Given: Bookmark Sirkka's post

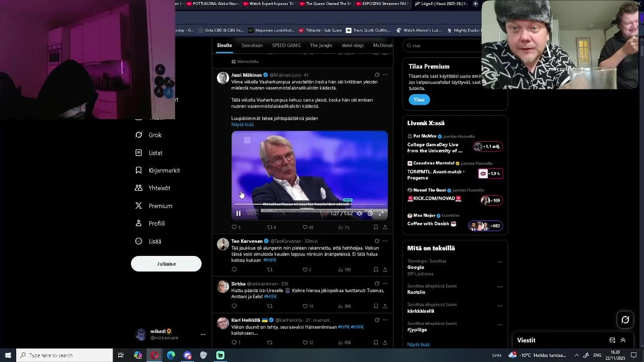Looking at the screenshot, I should pos(376,306).
